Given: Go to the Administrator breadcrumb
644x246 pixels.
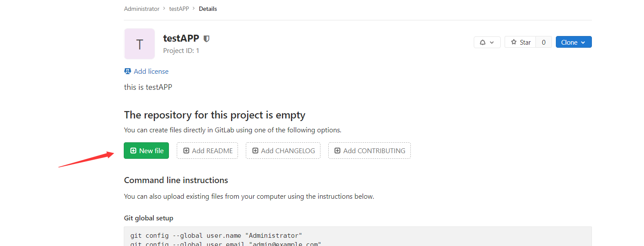Looking at the screenshot, I should 142,9.
